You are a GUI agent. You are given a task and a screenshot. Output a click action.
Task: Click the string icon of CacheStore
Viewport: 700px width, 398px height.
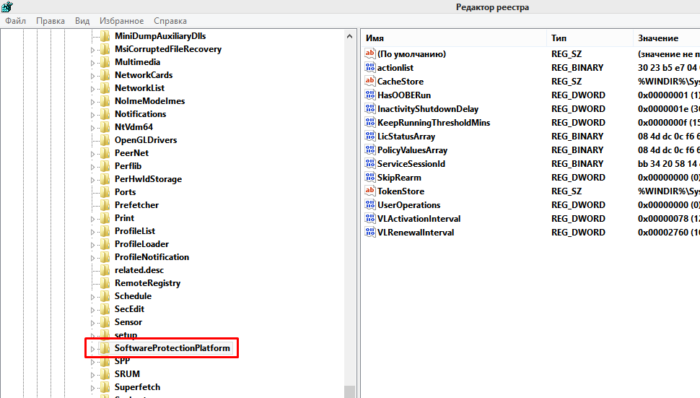point(370,81)
